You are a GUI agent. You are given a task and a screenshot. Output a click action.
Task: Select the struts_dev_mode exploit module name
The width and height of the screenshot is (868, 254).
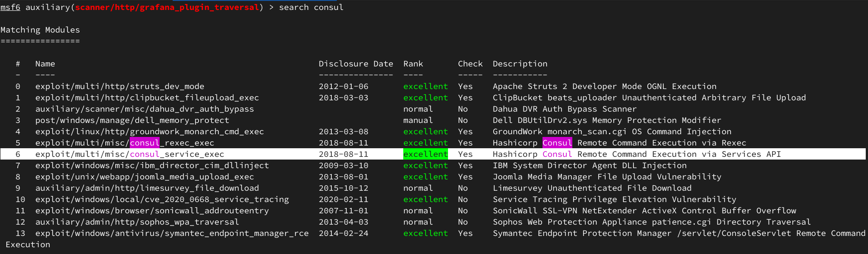120,86
